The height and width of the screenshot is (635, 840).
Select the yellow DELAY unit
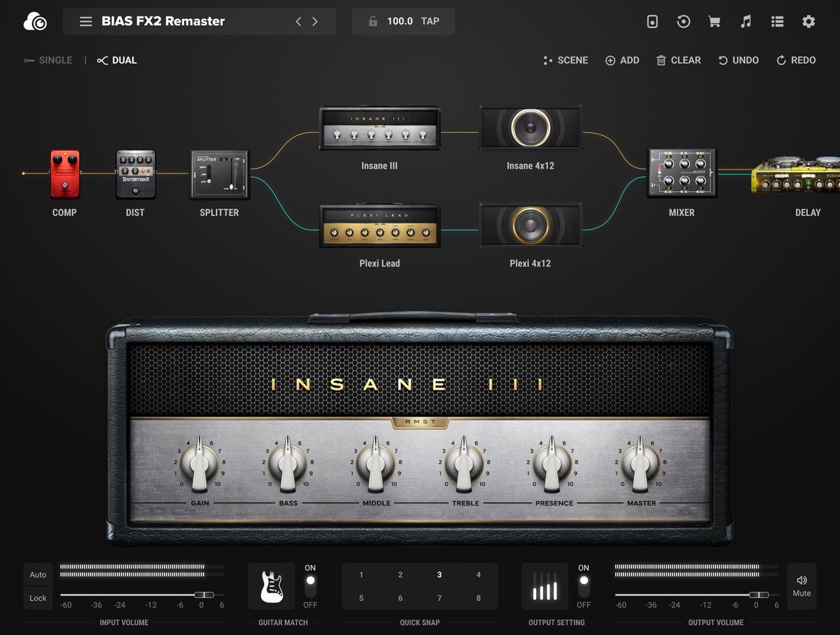(x=797, y=175)
